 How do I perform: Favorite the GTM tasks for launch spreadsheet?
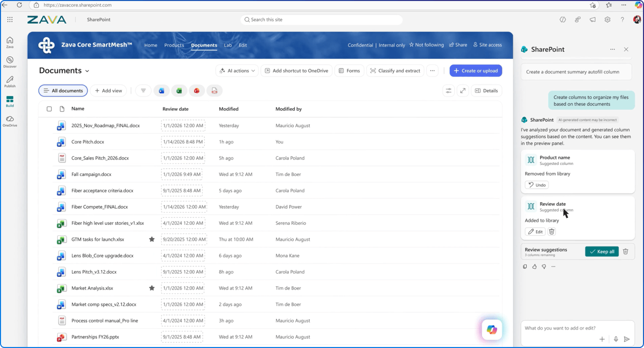[152, 239]
